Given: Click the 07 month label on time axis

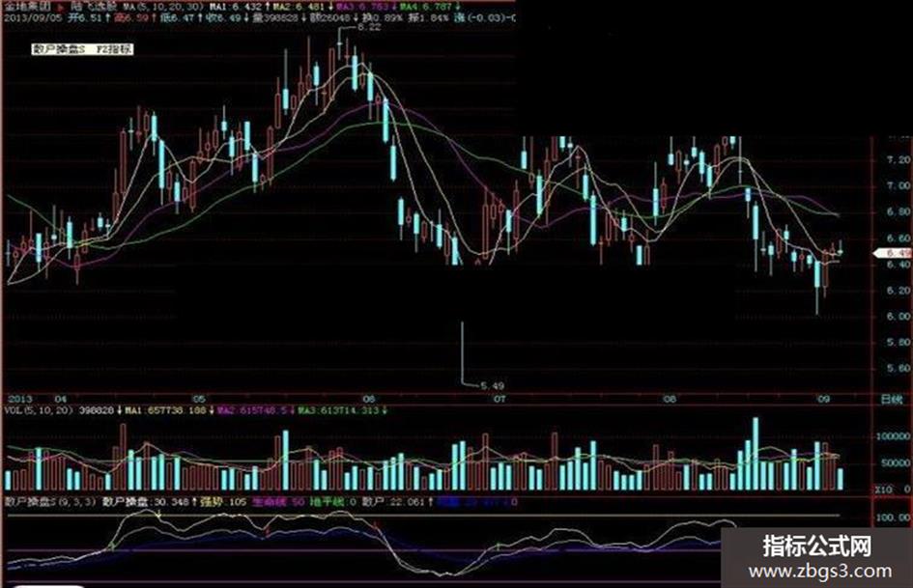Looking at the screenshot, I should point(499,400).
